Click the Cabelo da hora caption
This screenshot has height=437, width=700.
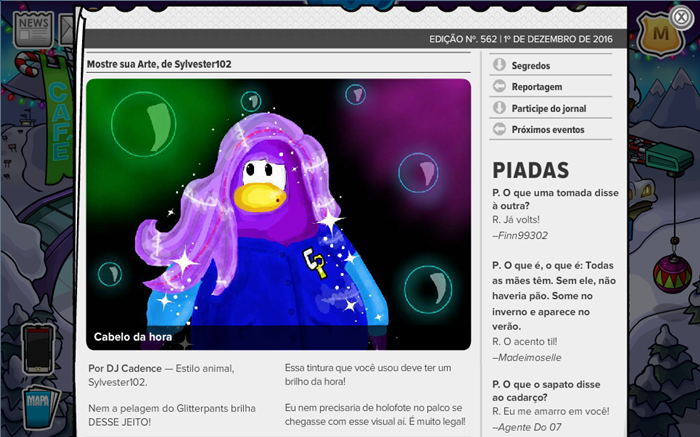pos(133,337)
